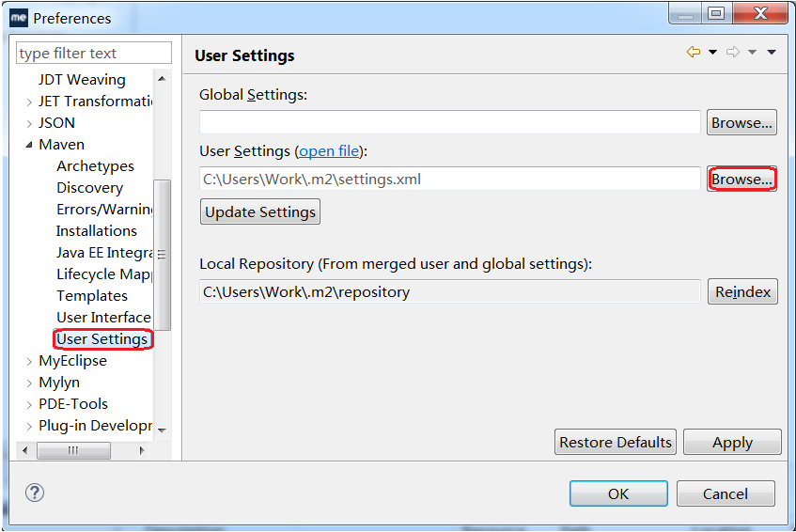
Task: Close the Preferences window
Action: pos(760,13)
